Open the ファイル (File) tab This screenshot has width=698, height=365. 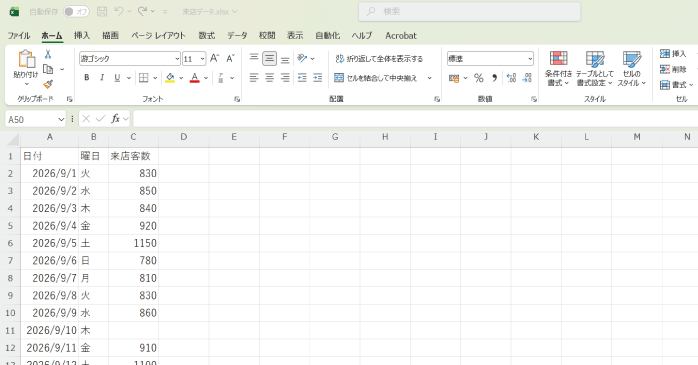click(19, 36)
